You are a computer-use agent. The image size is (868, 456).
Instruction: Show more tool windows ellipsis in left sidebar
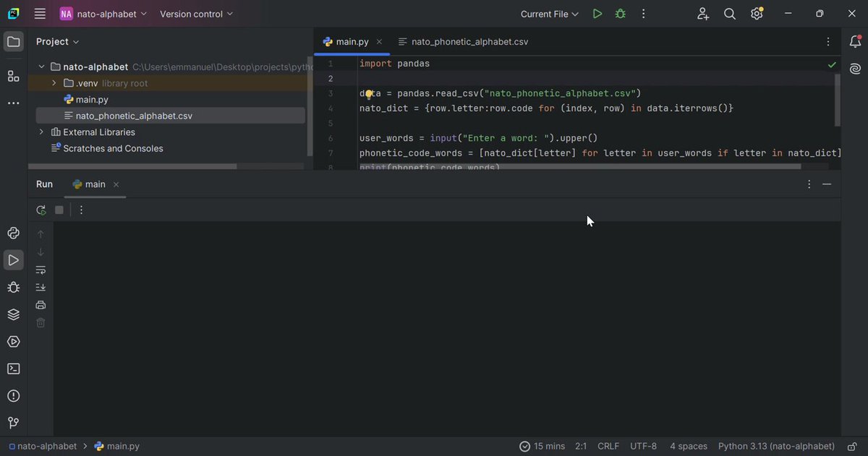13,103
